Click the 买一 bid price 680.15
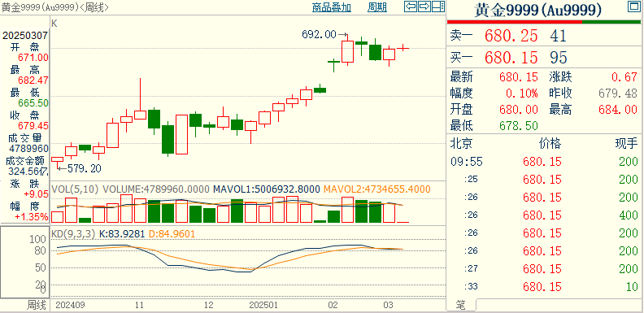 511,58
